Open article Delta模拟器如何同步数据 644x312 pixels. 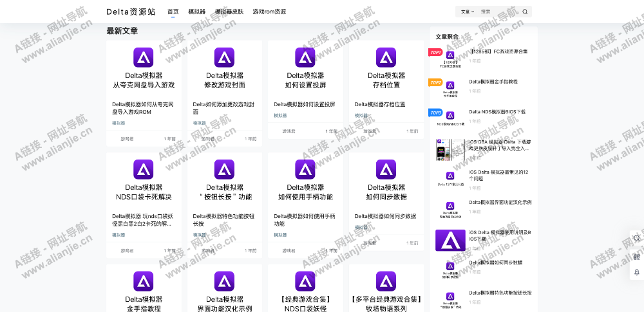(x=385, y=216)
